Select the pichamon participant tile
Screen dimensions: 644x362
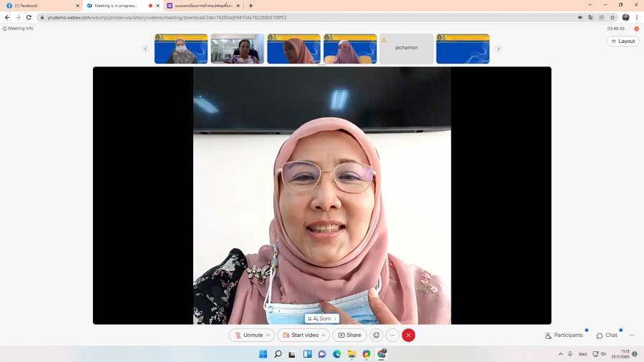click(x=406, y=49)
